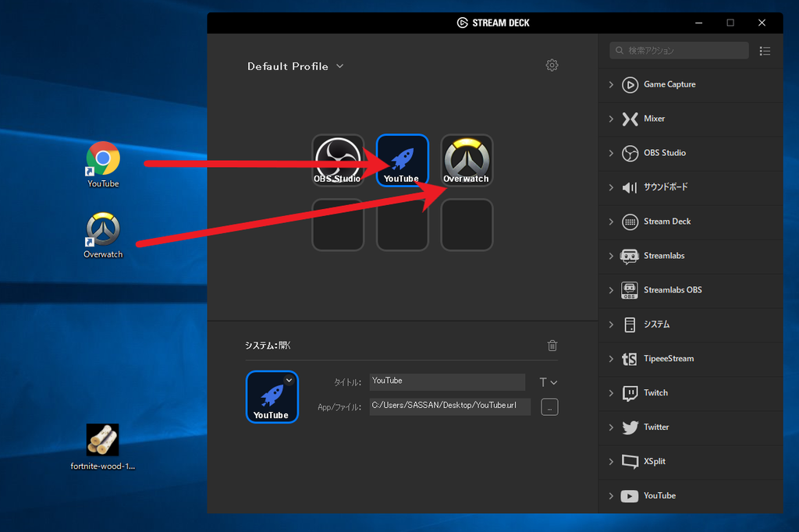This screenshot has width=799, height=532.
Task: Click the サウンドボード speaker icon
Action: tap(630, 187)
